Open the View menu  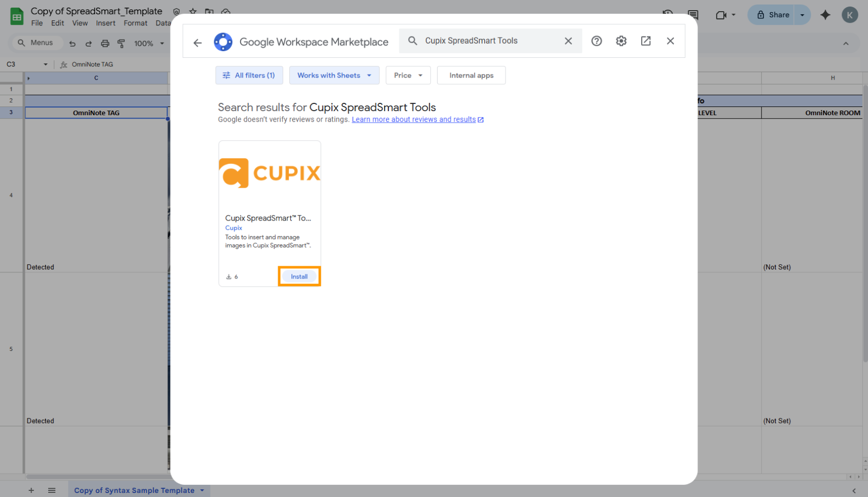click(80, 23)
